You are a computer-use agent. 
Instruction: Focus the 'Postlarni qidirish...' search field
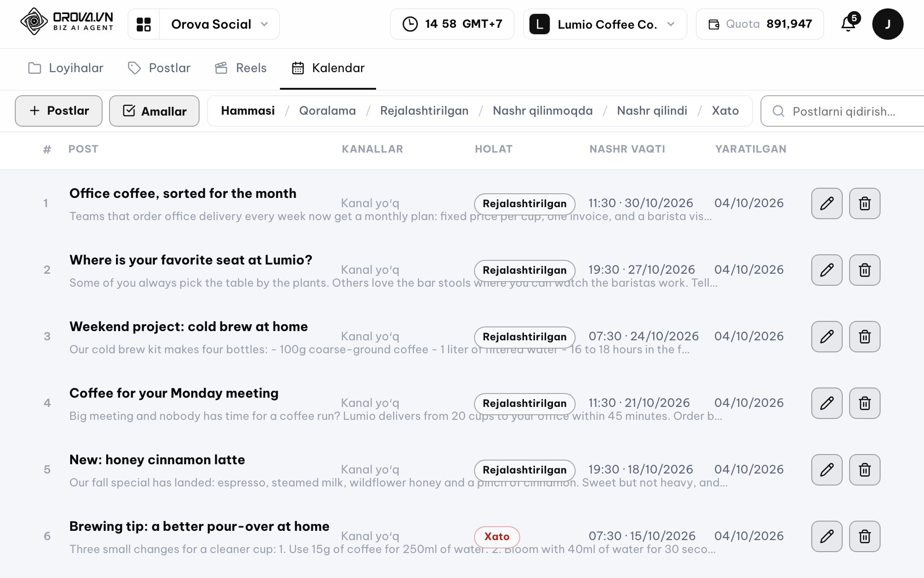tap(843, 111)
